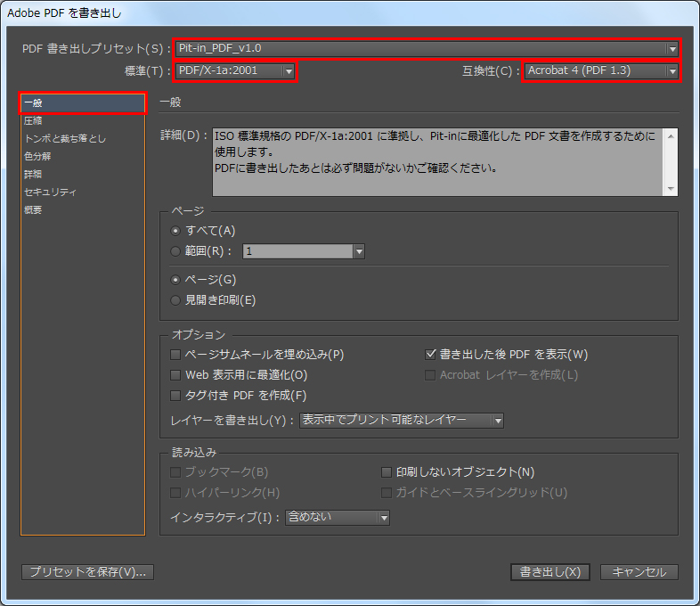Go to the 詳細 category in sidebar
Screen dimensions: 700x606
click(33, 174)
